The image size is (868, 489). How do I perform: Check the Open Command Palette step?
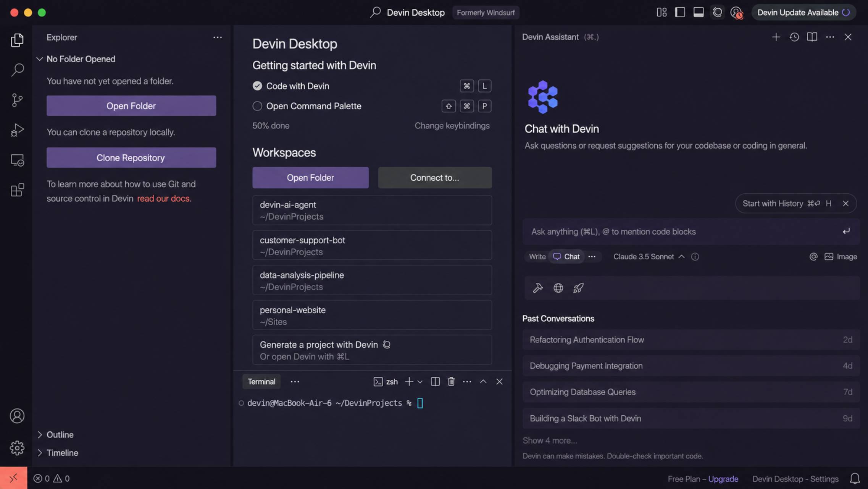click(x=257, y=106)
